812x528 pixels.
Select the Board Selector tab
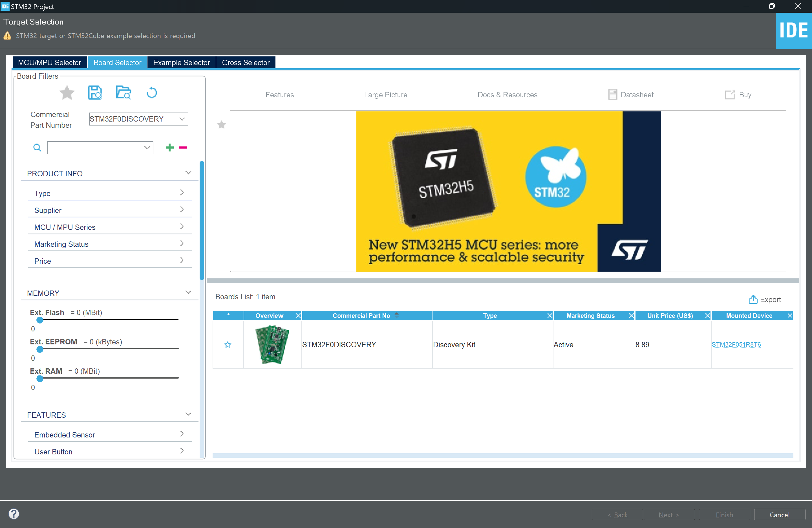click(x=117, y=62)
